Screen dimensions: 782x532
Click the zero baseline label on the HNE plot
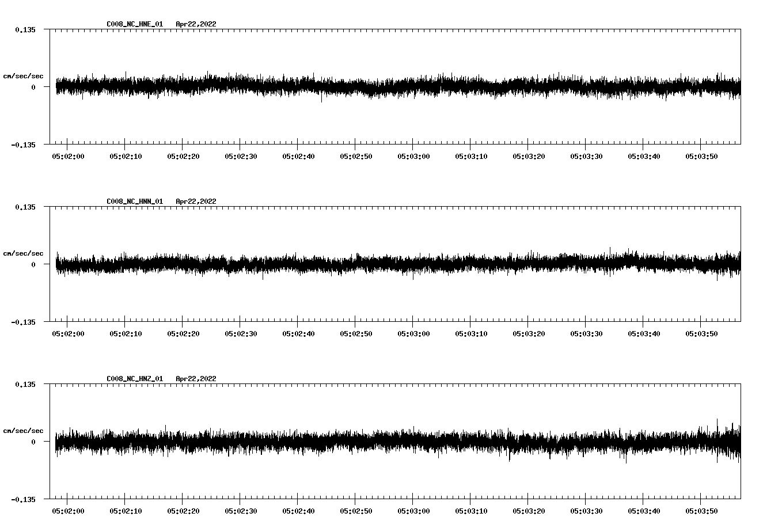click(33, 87)
